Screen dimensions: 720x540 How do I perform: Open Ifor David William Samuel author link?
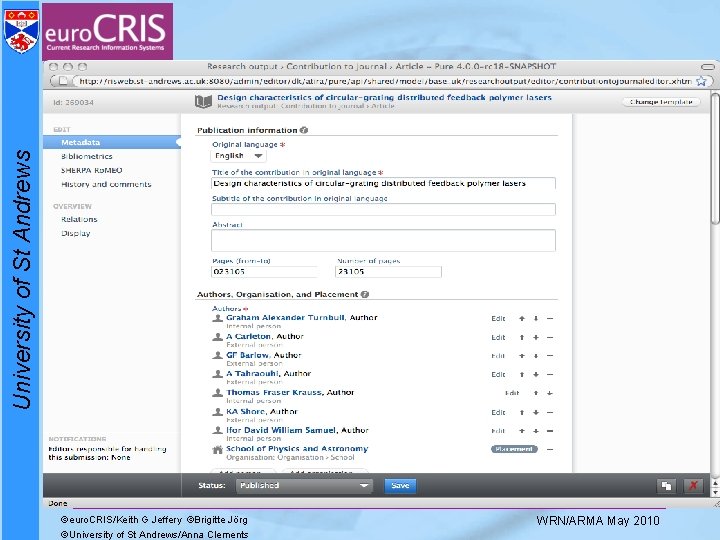click(x=281, y=430)
